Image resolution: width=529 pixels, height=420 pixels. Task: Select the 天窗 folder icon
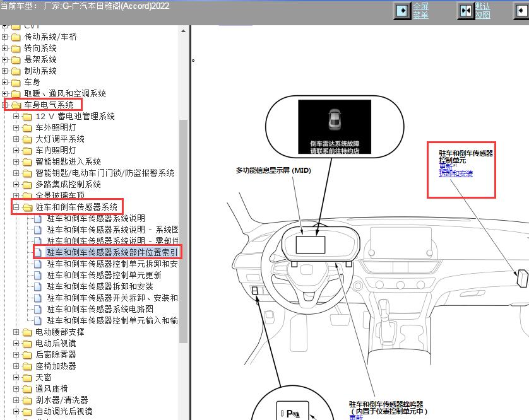click(x=27, y=378)
